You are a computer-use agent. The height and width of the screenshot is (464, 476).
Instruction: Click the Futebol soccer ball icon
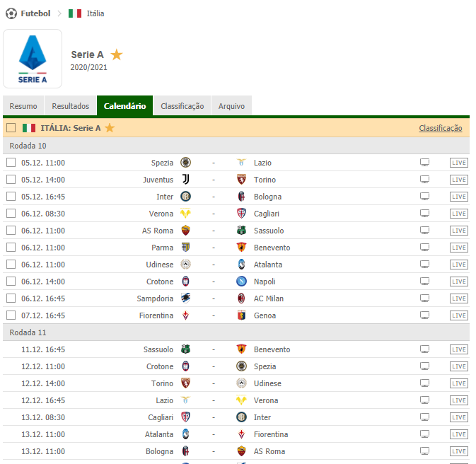(11, 13)
